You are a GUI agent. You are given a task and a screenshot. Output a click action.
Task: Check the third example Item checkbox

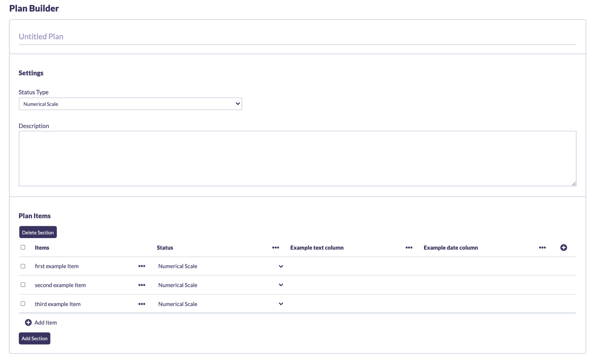pos(23,304)
